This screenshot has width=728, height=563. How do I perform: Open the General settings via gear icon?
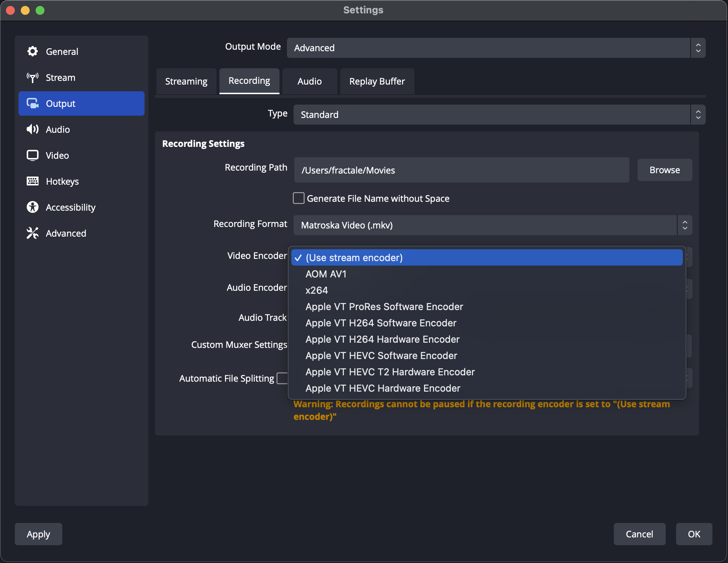32,52
